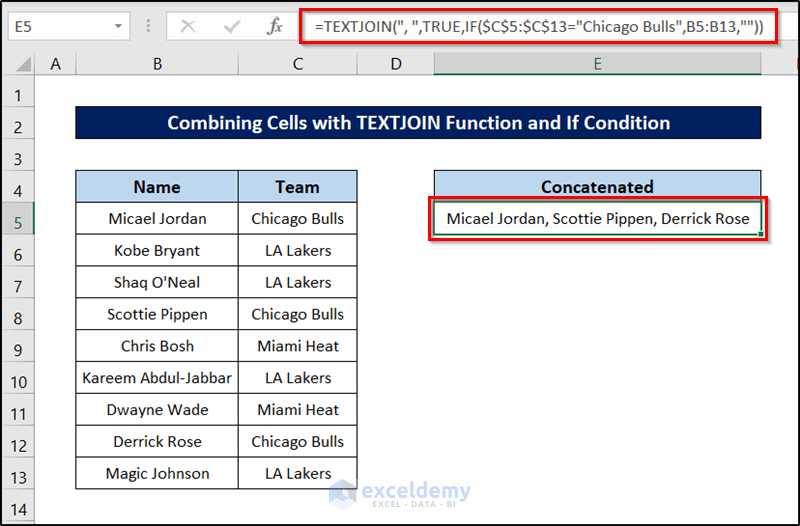The width and height of the screenshot is (800, 526).
Task: Click inside the TEXTJOIN formula bar
Action: (539, 26)
